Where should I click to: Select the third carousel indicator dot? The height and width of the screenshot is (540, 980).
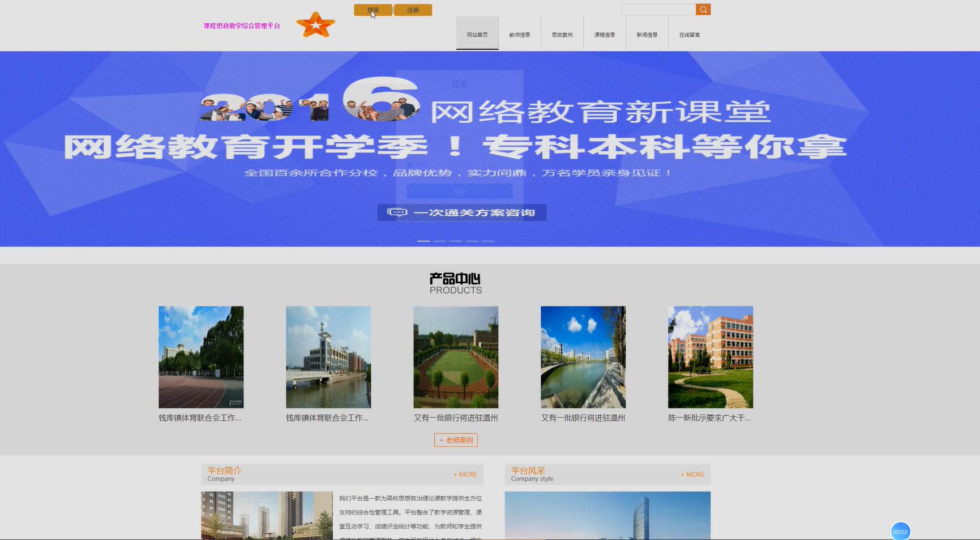[456, 240]
